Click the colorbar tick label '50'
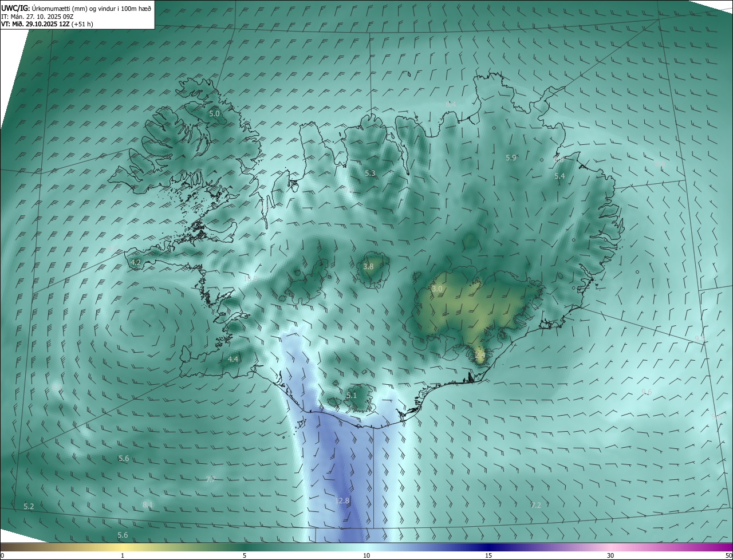Viewport: 733px width, 560px height. click(728, 555)
